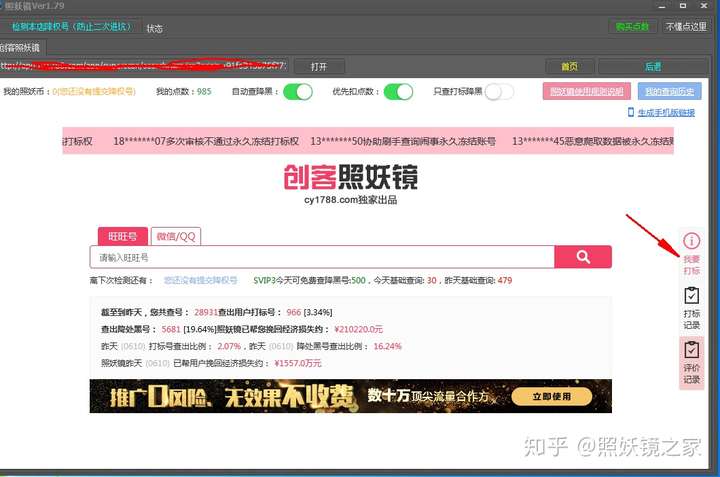Screen dimensions: 720x477
Task: Open the pink 照妖镜使用规则说明 button
Action: click(x=586, y=92)
